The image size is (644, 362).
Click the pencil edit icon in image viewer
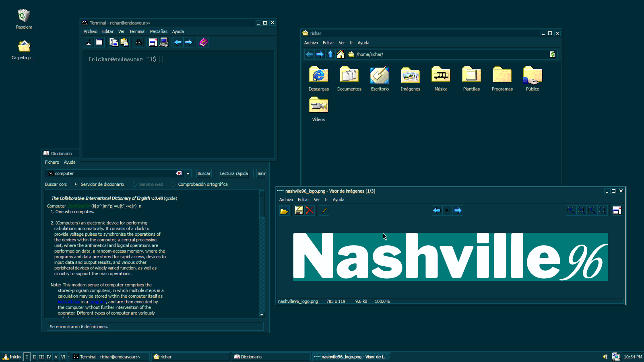[324, 210]
